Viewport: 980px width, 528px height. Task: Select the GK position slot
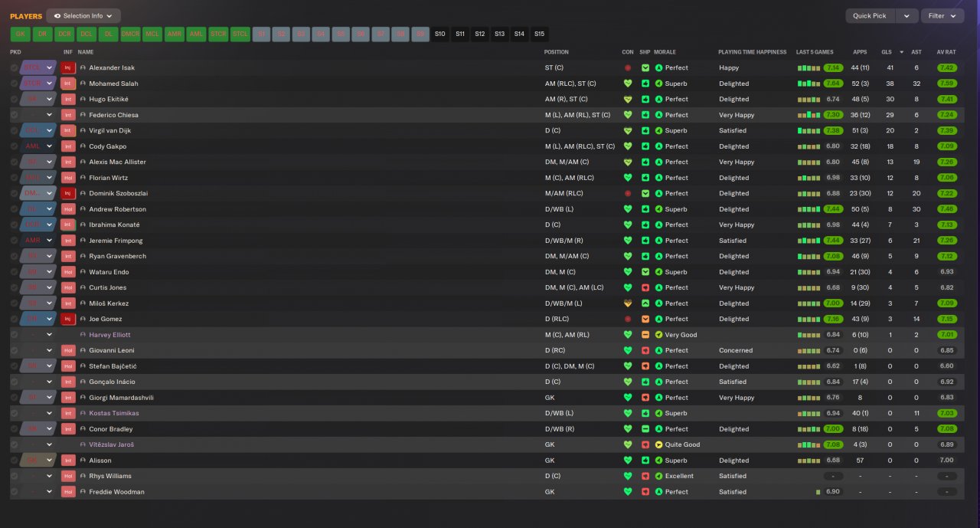point(21,34)
